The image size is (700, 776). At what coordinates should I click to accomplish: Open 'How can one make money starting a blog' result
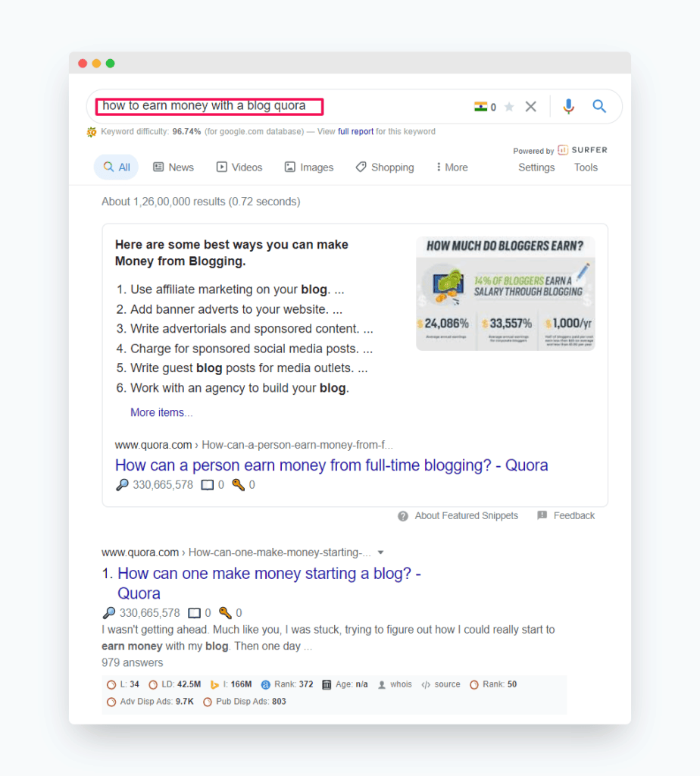click(269, 583)
